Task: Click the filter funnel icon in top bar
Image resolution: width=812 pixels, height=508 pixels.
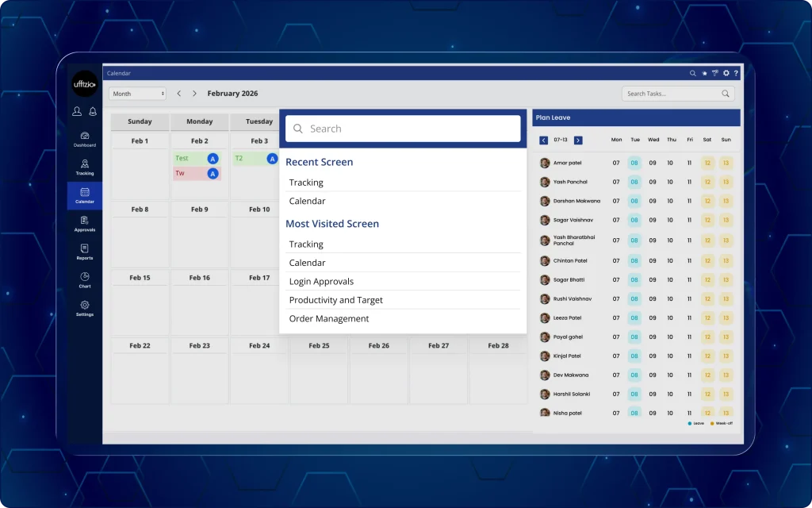Action: 715,73
